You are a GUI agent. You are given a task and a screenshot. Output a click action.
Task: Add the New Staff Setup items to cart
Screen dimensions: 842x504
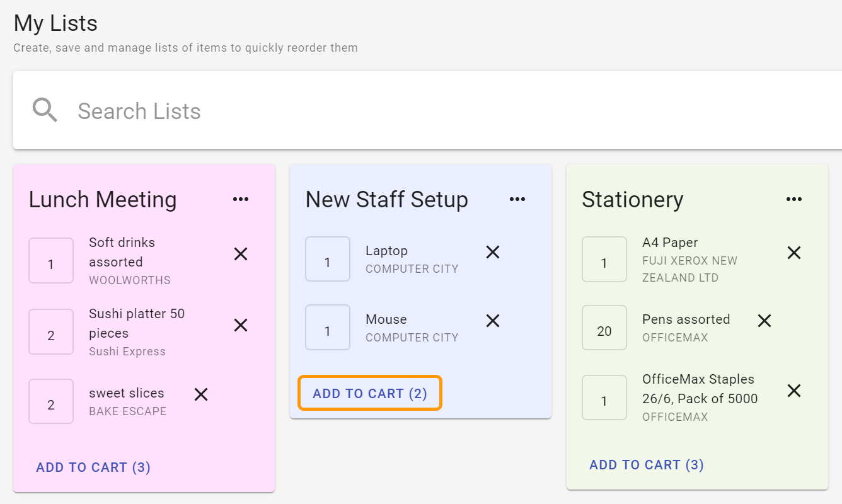[x=369, y=392]
